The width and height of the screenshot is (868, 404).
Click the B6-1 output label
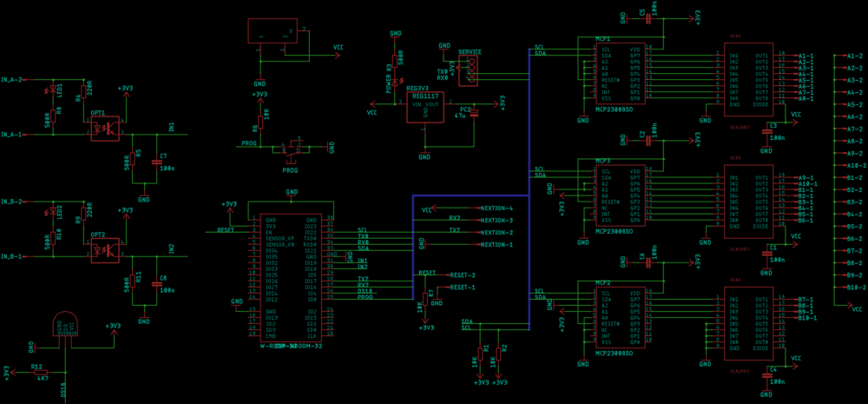(x=806, y=221)
